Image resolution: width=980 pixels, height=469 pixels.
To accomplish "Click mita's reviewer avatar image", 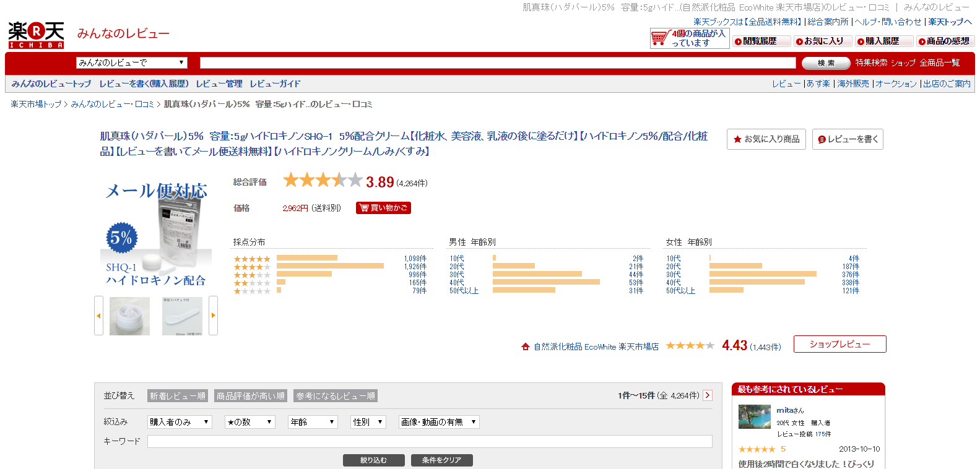I will (755, 416).
